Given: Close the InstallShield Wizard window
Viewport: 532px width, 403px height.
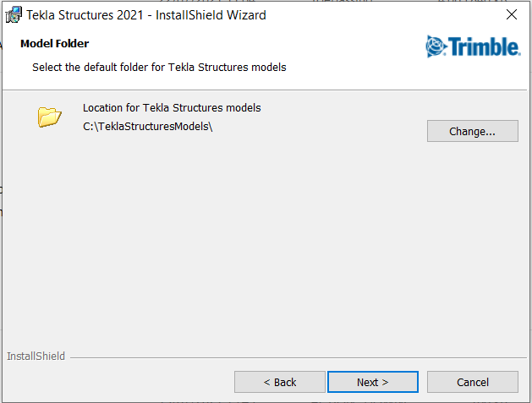Looking at the screenshot, I should click(x=512, y=14).
